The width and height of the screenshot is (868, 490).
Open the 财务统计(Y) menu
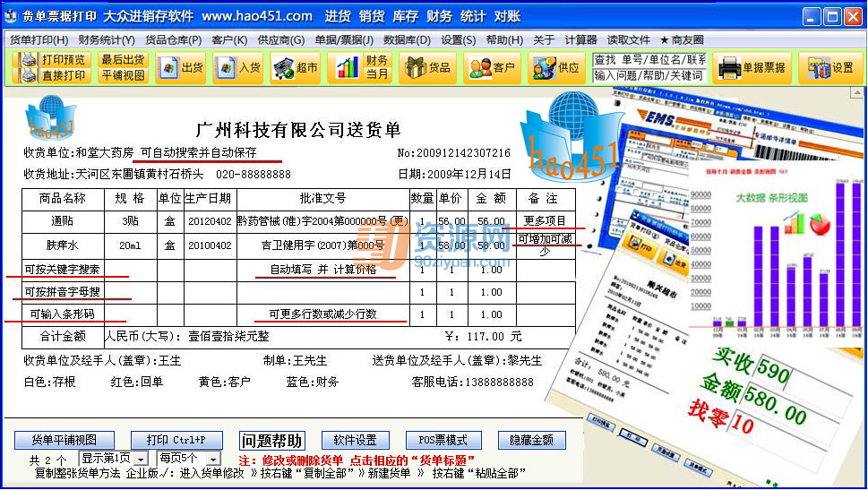(107, 40)
